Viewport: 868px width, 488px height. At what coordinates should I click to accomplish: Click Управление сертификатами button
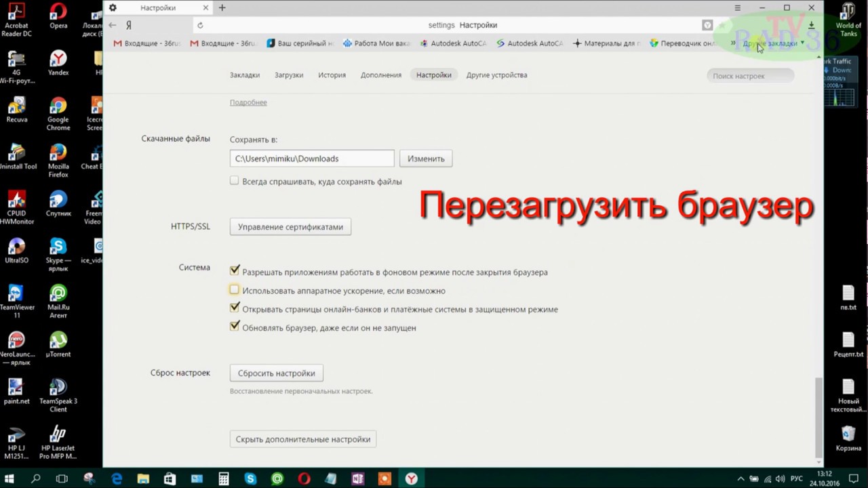(290, 227)
